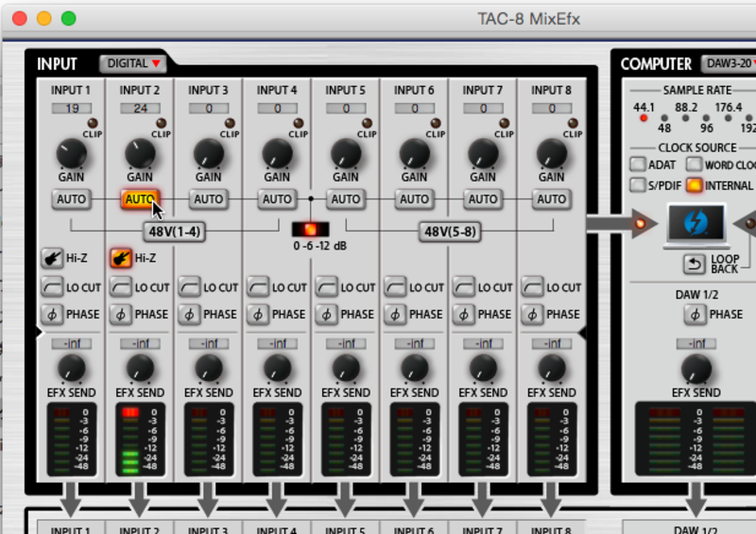Toggle LO CUT filter icon on Input 2

[121, 287]
